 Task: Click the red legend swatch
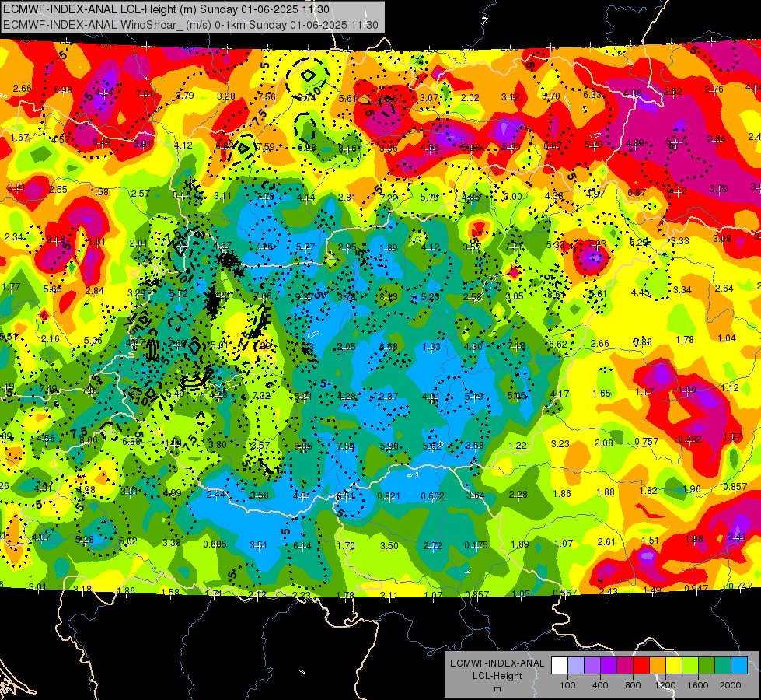point(641,666)
